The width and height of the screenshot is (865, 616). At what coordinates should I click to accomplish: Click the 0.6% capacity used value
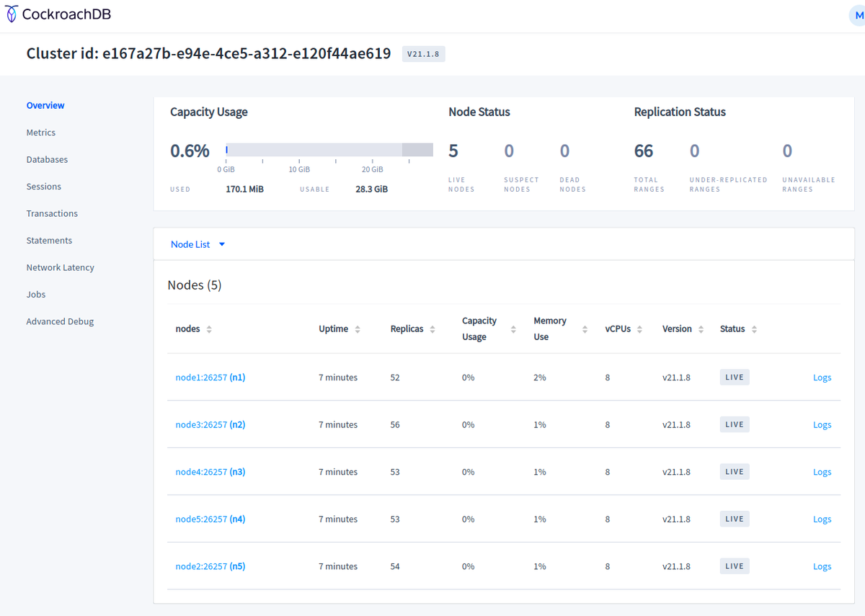click(190, 151)
